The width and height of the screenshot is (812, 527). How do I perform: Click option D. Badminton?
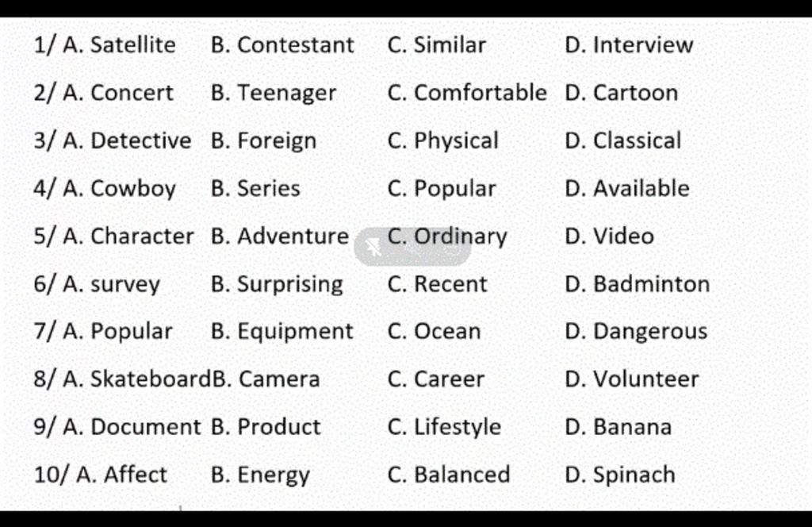(637, 284)
